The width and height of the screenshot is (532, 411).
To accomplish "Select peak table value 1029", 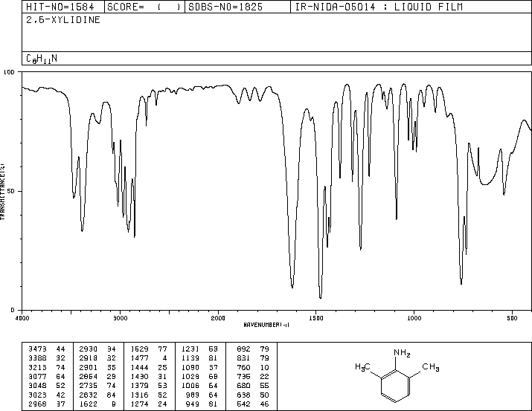I will click(190, 376).
